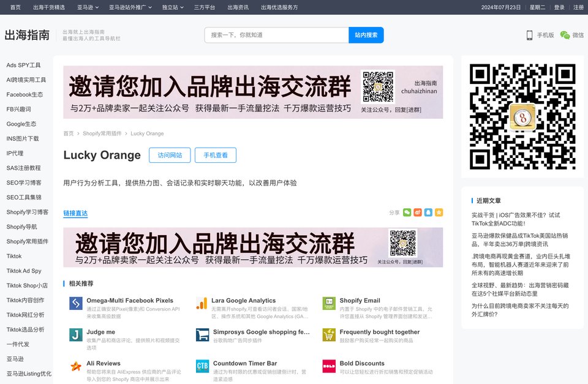Click the large sidebar QR code

click(x=522, y=116)
